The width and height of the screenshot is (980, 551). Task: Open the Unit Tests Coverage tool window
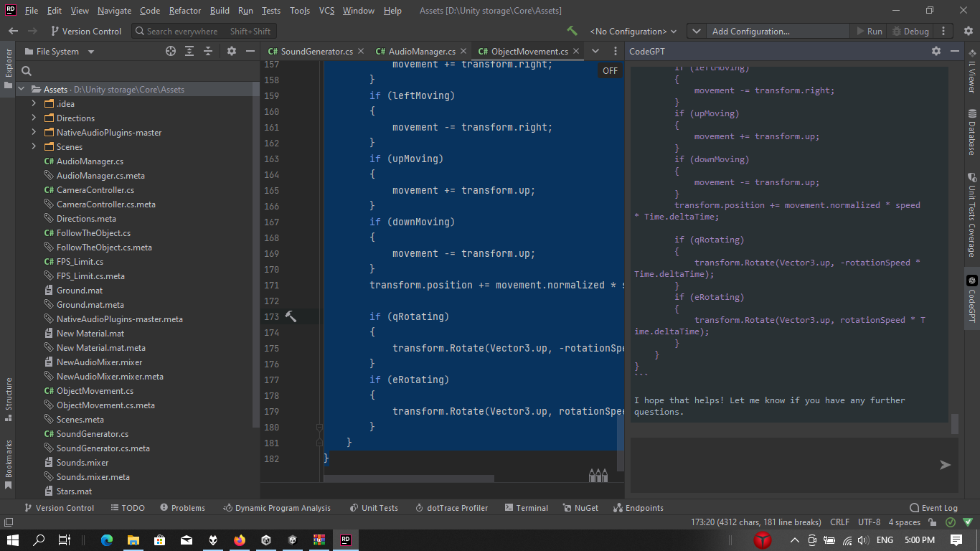[972, 215]
